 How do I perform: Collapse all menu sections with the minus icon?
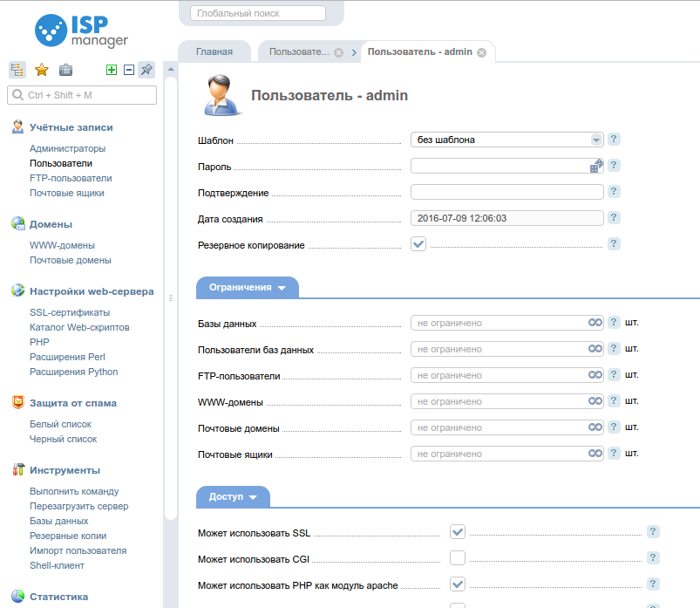[129, 70]
